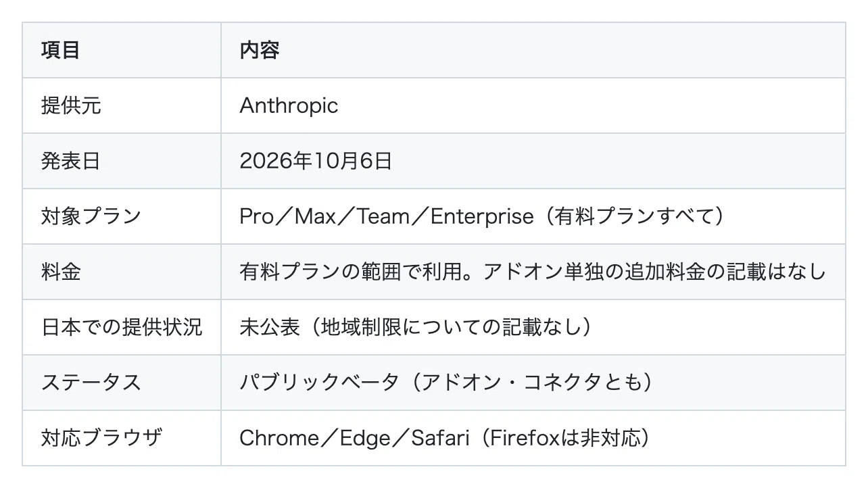This screenshot has height=488, width=868.
Task: Click the Pro／Max／Team／Enterprise plans cell
Action: pos(482,217)
